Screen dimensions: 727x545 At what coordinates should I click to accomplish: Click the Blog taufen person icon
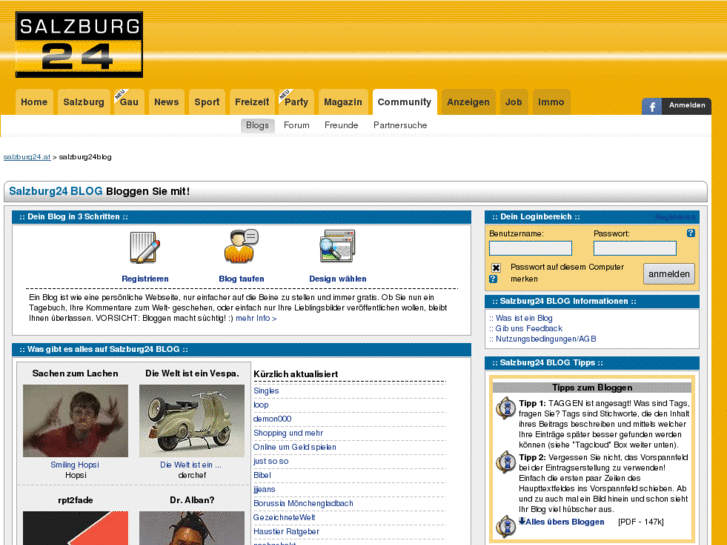pyautogui.click(x=241, y=246)
